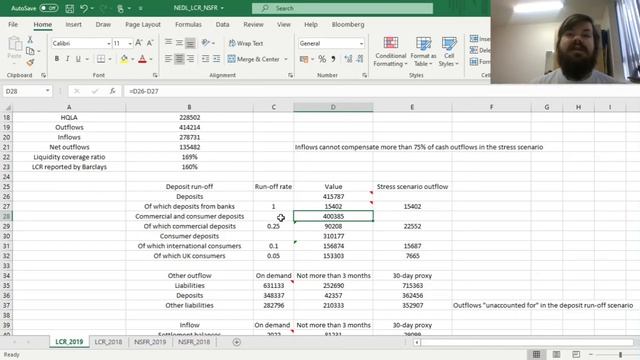Click the Accounting Number Format icon
Screen dimensions: 640x360
(304, 59)
